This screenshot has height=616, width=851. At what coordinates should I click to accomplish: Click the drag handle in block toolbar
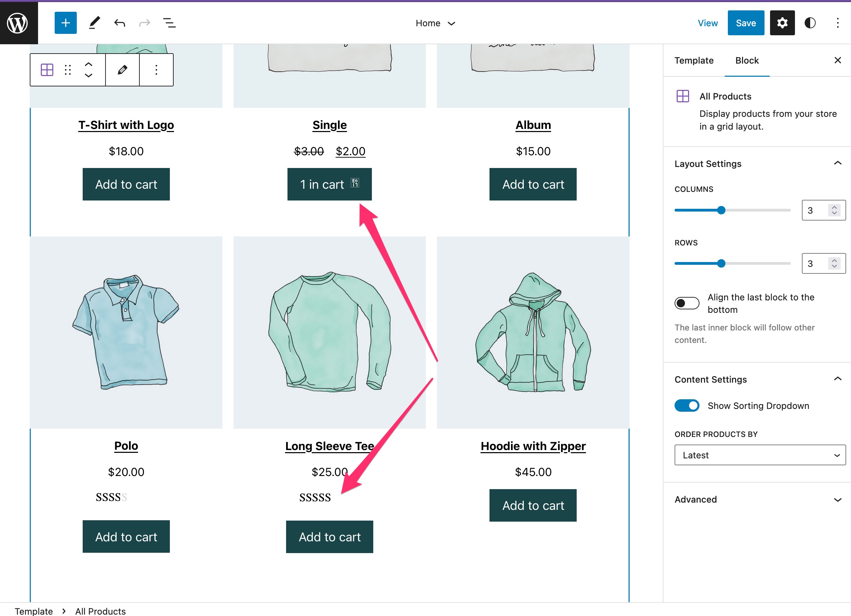click(67, 69)
